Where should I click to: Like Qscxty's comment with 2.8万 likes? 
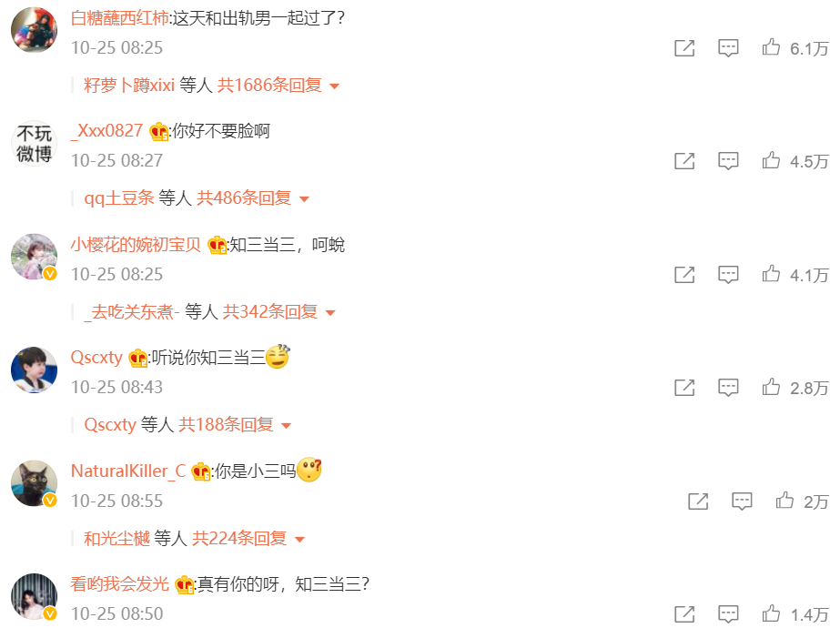click(x=771, y=387)
